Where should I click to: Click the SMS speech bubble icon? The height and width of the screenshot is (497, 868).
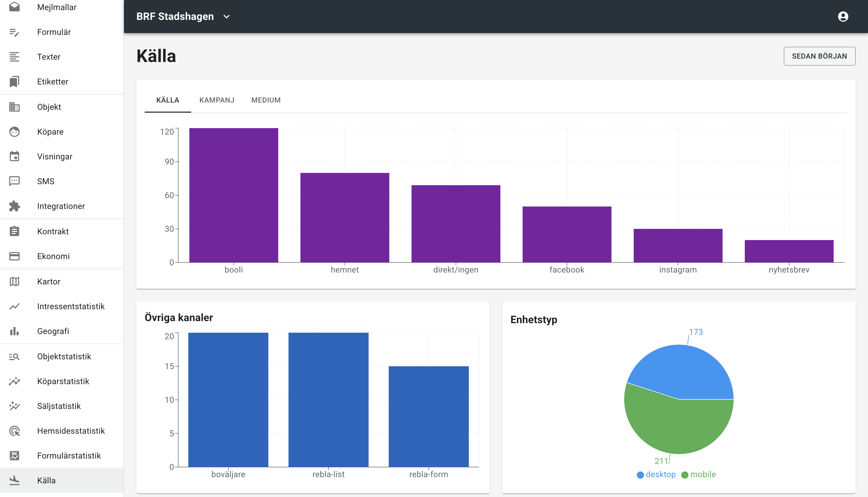point(14,181)
